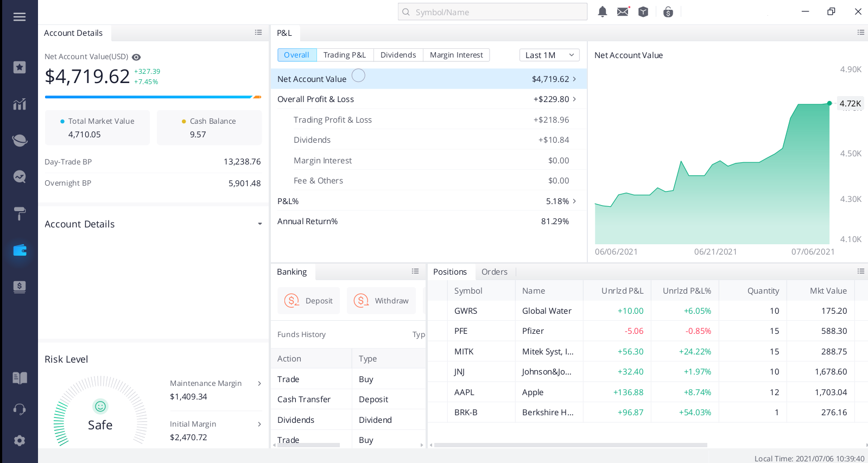The image size is (868, 463).
Task: Select the PFE Pfizer row
Action: pos(648,331)
